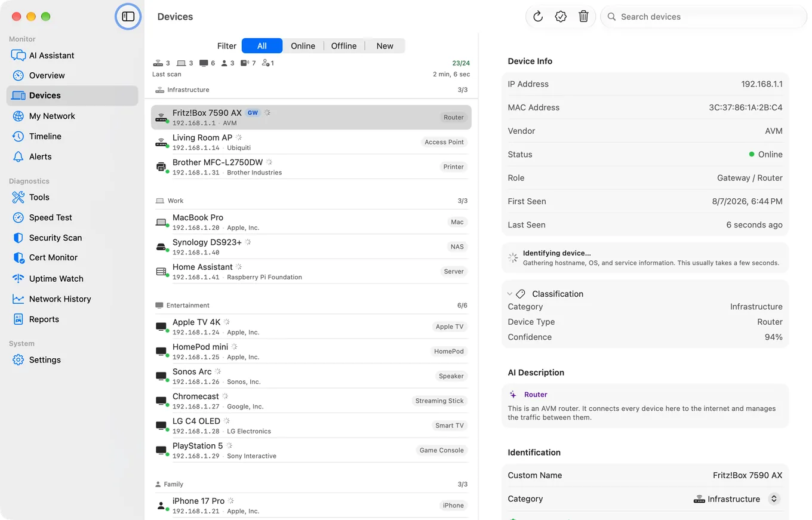Click the 23/24 device count
812x520 pixels.
tap(461, 63)
